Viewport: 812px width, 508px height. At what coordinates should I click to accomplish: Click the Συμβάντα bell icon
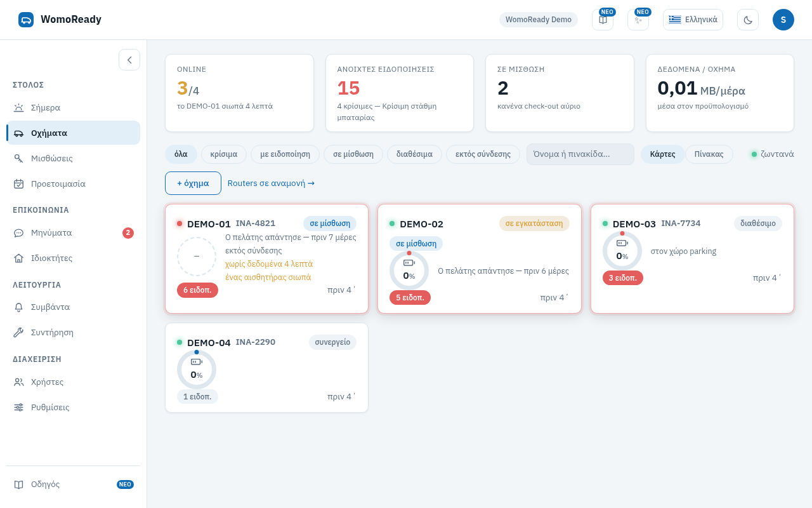18,307
